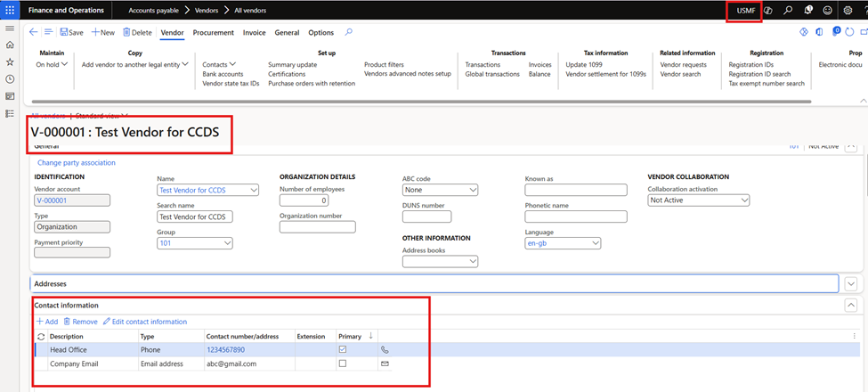Click Edit contact information button
The image size is (868, 392).
(x=145, y=322)
